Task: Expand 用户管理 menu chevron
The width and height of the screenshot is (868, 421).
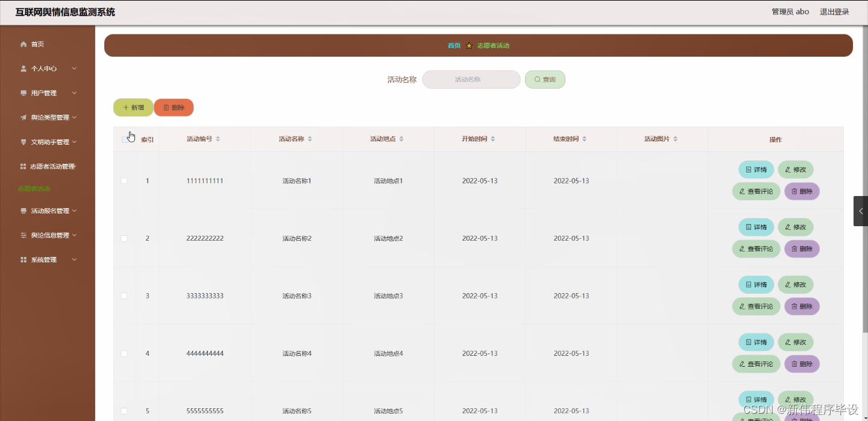Action: coord(74,93)
